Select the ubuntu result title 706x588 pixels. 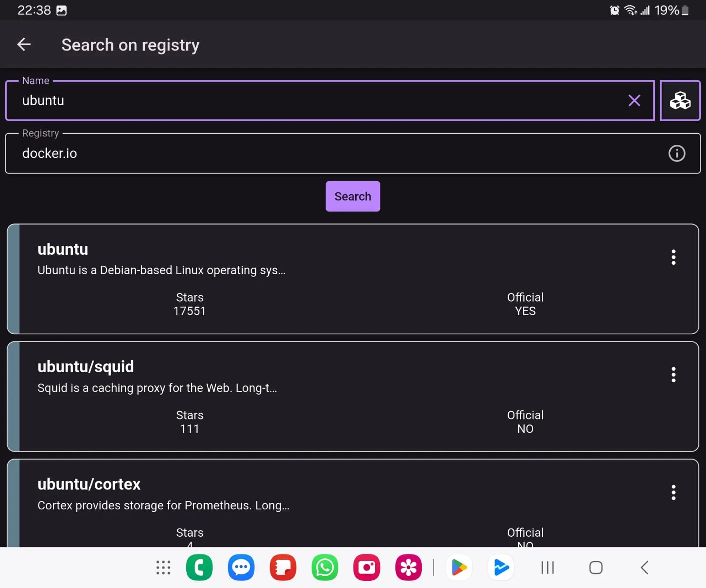[x=63, y=249]
